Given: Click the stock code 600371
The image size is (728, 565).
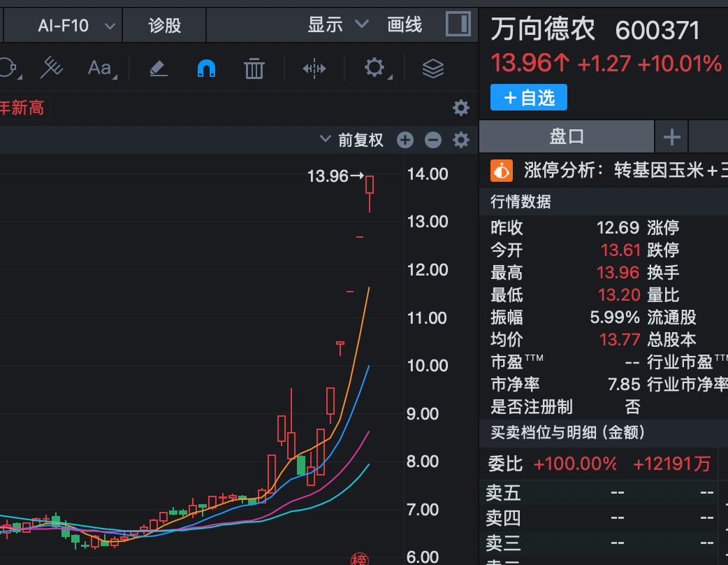Looking at the screenshot, I should (657, 31).
